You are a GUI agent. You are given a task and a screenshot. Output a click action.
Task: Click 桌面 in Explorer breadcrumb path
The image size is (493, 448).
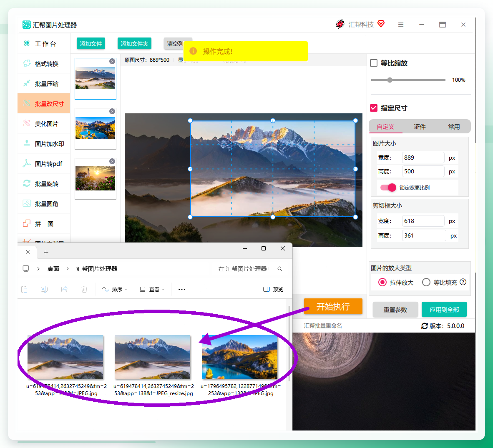[x=53, y=269]
